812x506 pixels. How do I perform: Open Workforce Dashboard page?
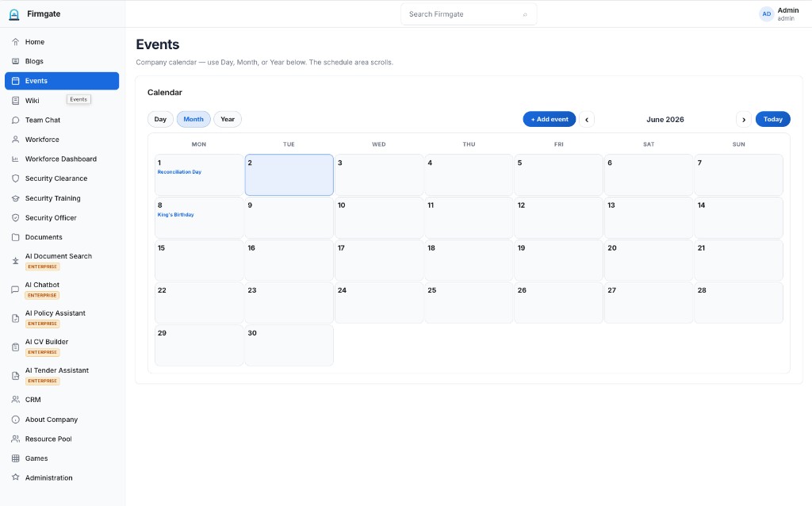[x=62, y=159]
